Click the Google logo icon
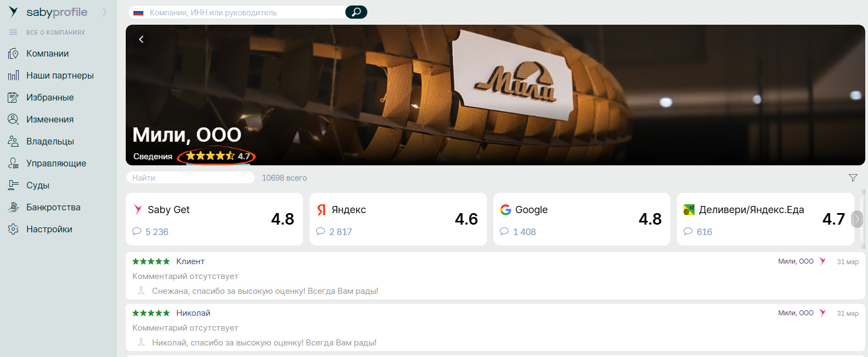Screen dimensions: 868x357 point(506,210)
